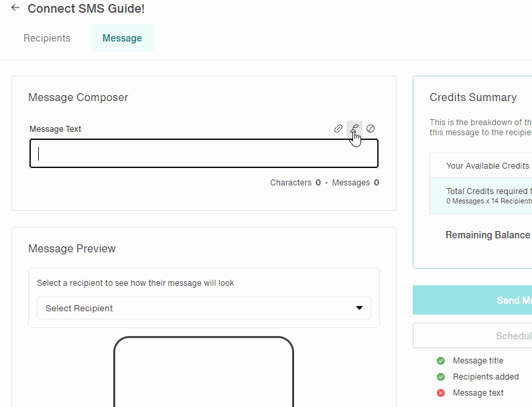The image size is (532, 407).
Task: Open the Message tab
Action: (122, 38)
